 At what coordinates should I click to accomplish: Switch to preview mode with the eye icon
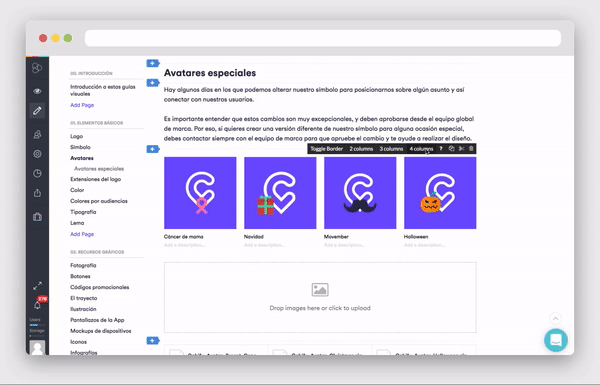click(37, 91)
